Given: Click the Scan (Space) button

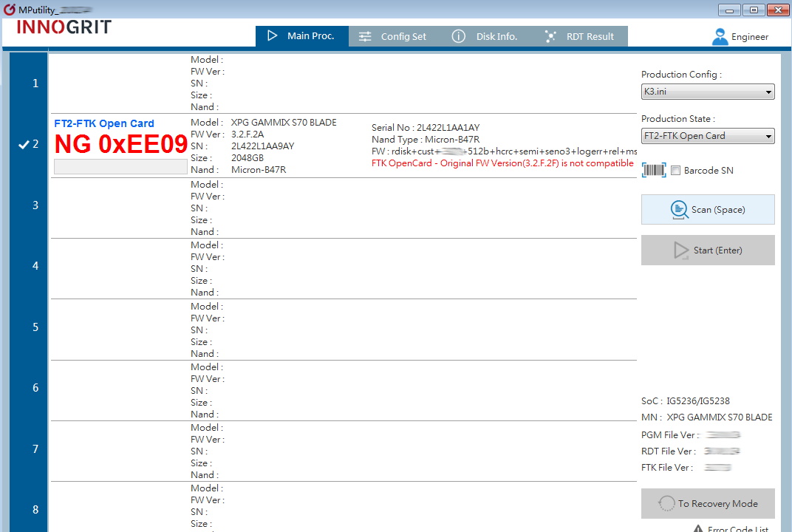Looking at the screenshot, I should click(x=708, y=210).
